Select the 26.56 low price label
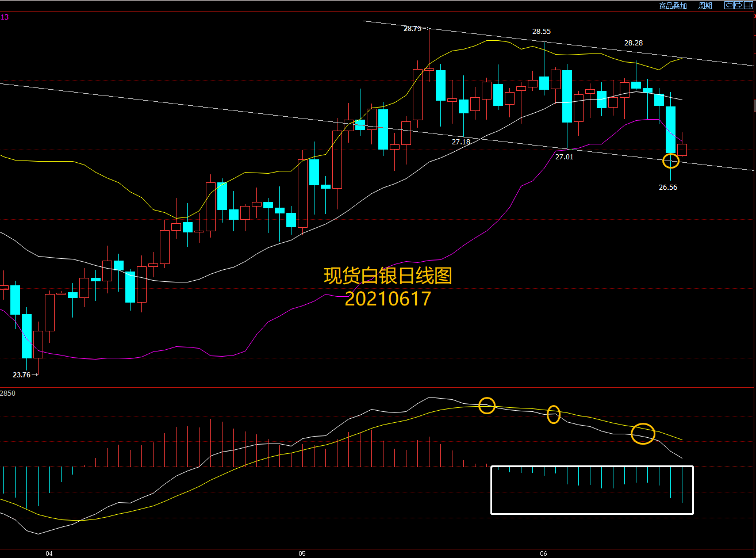This screenshot has width=756, height=558. (x=668, y=188)
